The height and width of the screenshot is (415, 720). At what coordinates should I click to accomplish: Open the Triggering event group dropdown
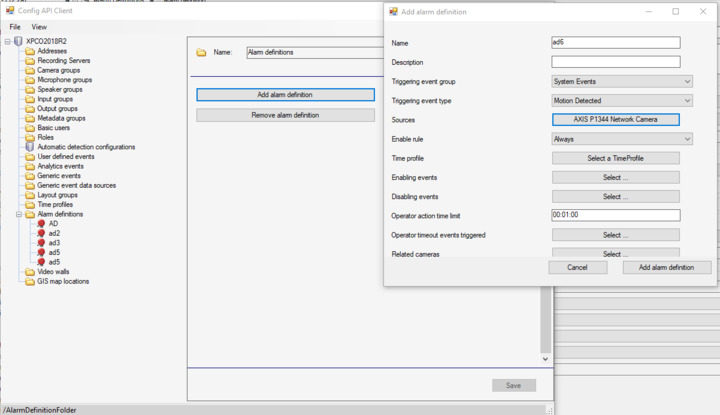click(621, 82)
